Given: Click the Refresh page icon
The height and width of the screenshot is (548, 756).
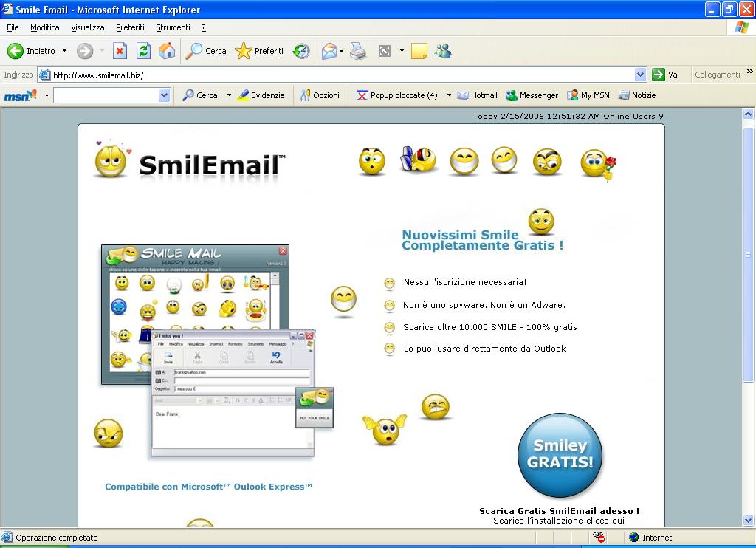Looking at the screenshot, I should (x=143, y=51).
